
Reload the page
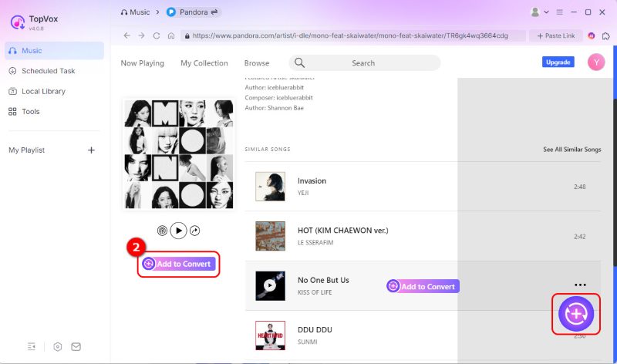click(x=157, y=35)
